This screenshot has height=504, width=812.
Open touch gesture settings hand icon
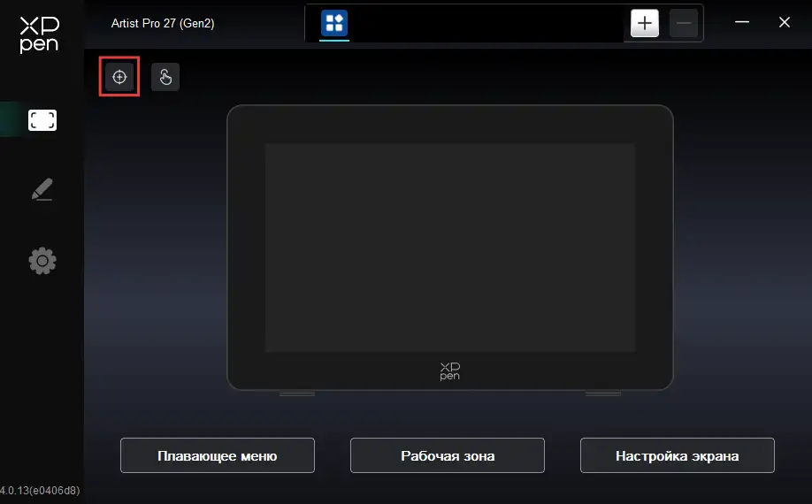tap(165, 77)
